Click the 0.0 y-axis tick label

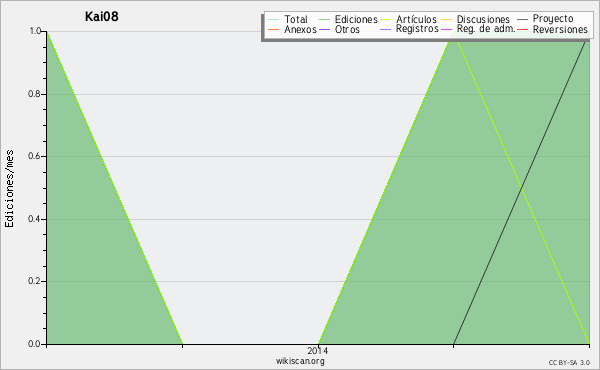click(34, 344)
